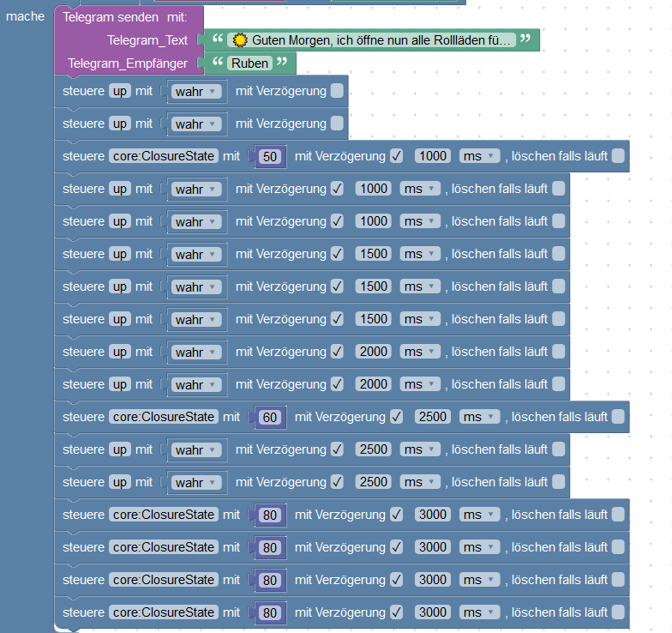672x633 pixels.
Task: Uncheck 'mit Verzögerung' in the middle 1500 ms block
Action: 338,286
